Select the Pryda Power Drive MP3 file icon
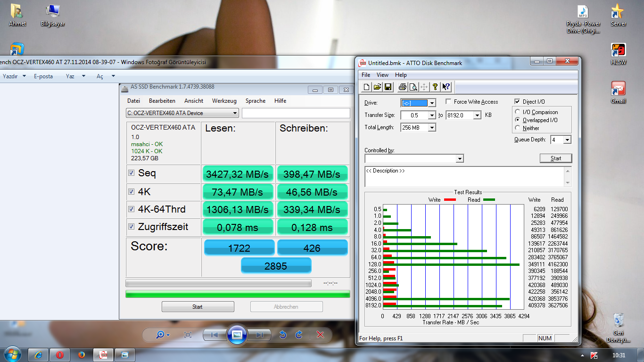The width and height of the screenshot is (644, 362). (583, 18)
